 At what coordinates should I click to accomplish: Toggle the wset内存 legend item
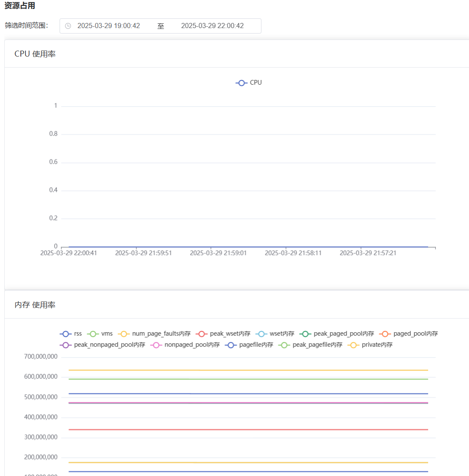pos(275,334)
